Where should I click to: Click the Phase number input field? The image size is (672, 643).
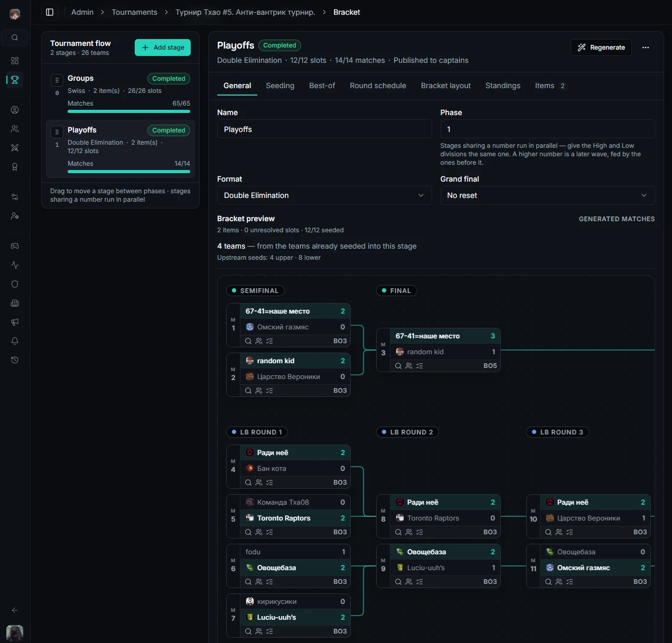pyautogui.click(x=547, y=129)
